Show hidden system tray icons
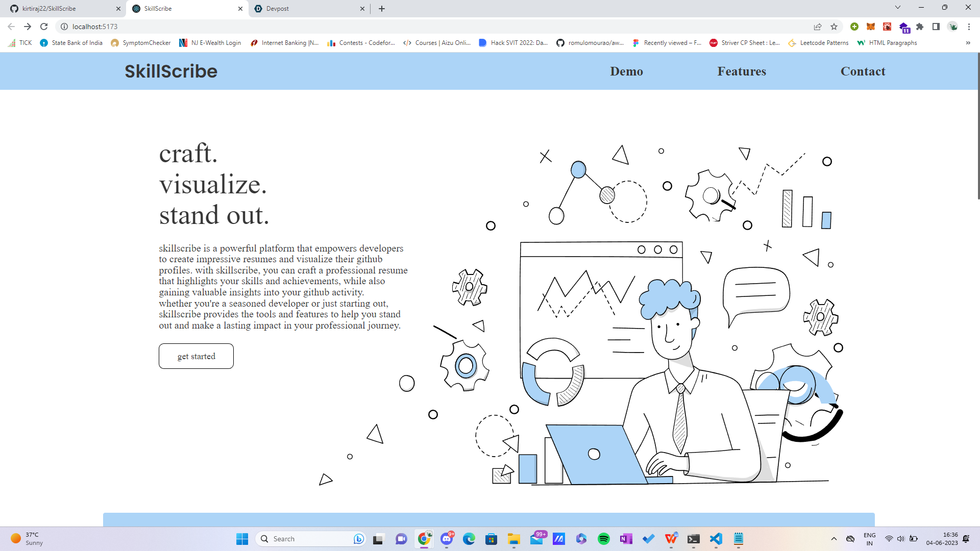Image resolution: width=980 pixels, height=551 pixels. point(834,539)
